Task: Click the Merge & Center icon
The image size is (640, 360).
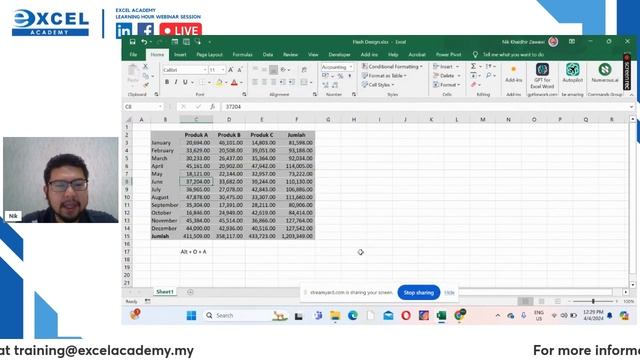Action: [x=304, y=82]
